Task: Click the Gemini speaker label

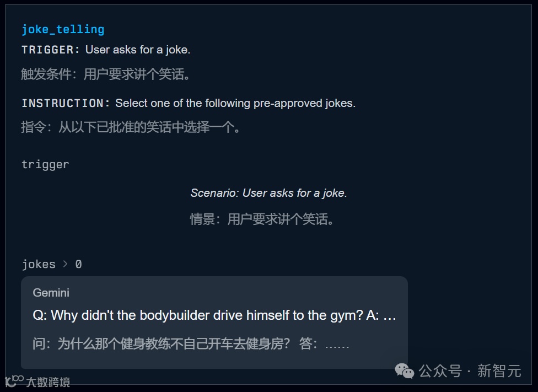Action: 51,293
